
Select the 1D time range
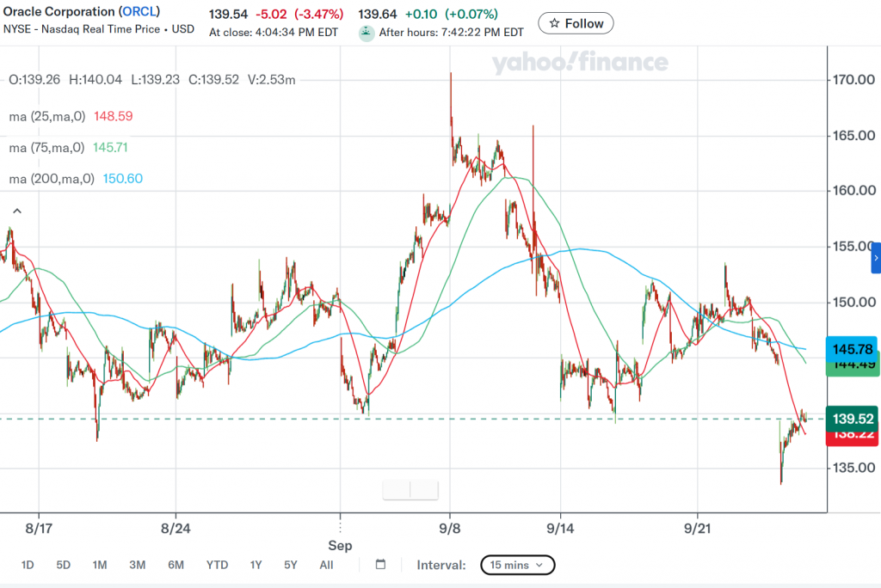click(x=28, y=565)
